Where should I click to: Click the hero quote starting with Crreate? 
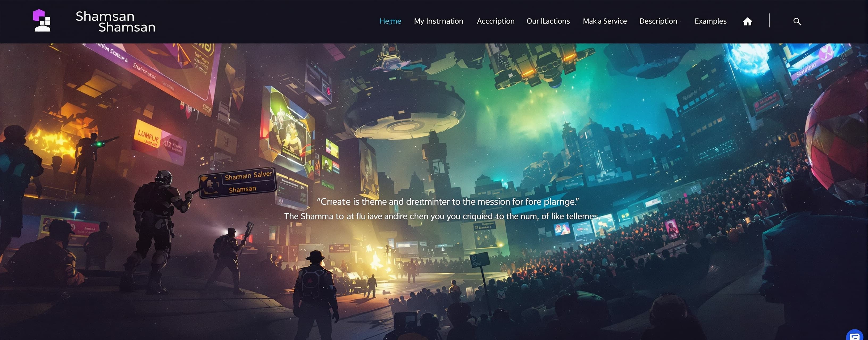pyautogui.click(x=448, y=202)
